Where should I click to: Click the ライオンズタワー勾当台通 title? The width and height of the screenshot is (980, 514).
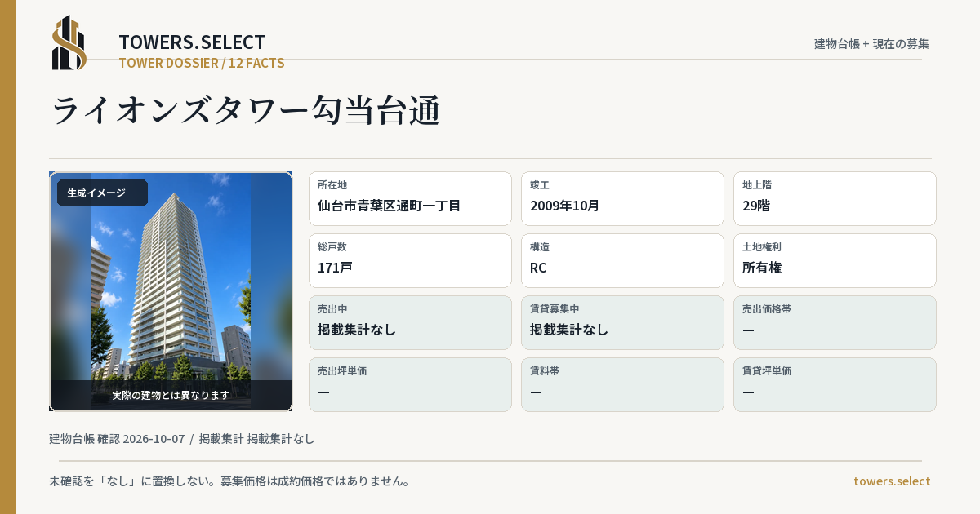tap(246, 111)
